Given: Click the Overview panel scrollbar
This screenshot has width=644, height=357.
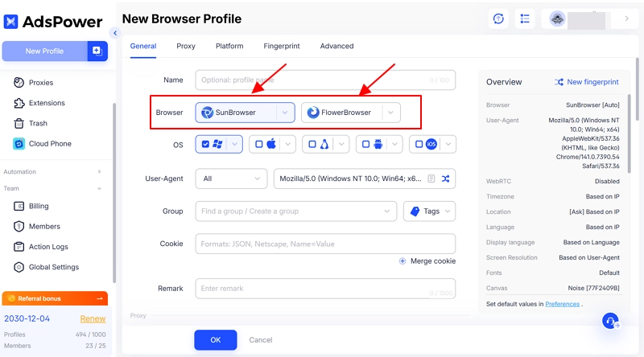Looking at the screenshot, I should click(x=629, y=133).
